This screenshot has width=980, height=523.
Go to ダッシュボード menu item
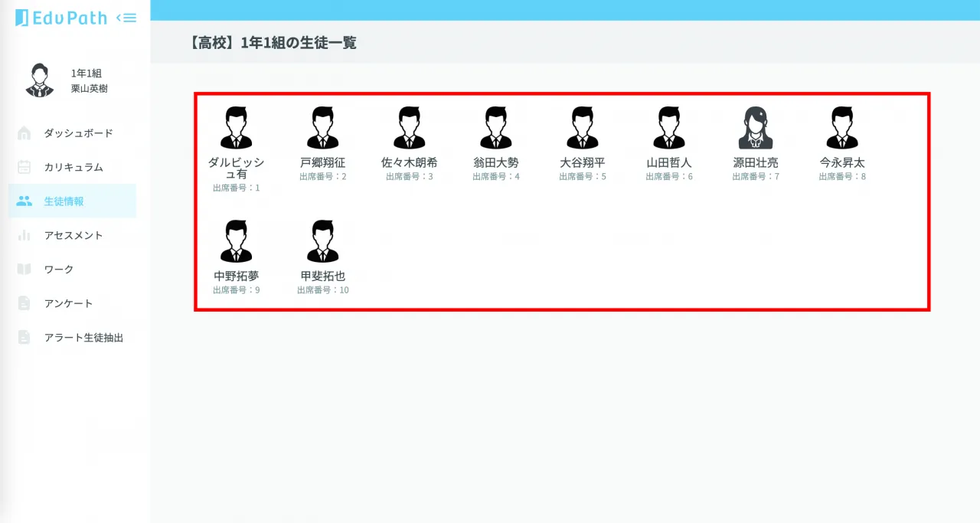point(73,133)
